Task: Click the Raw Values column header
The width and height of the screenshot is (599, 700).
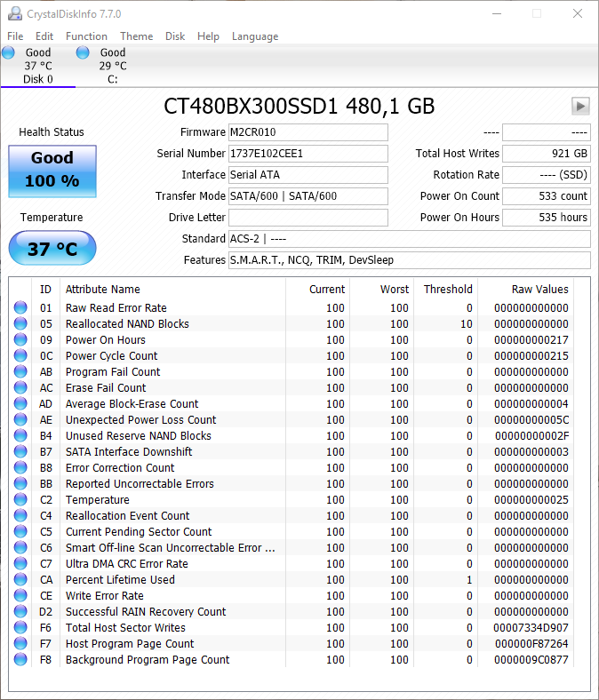Action: pyautogui.click(x=526, y=290)
